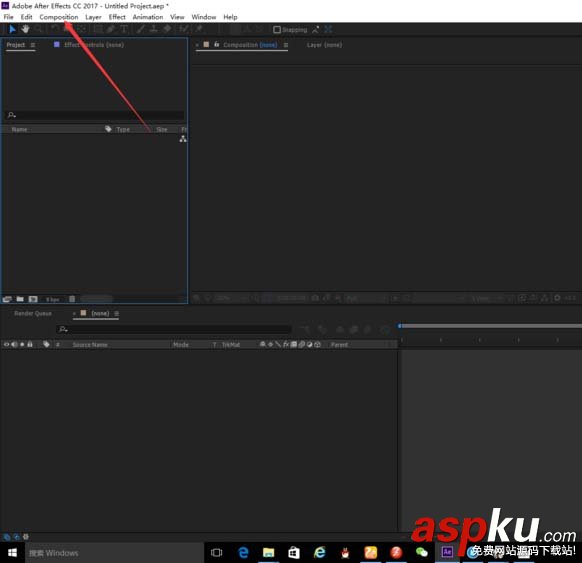Image resolution: width=582 pixels, height=563 pixels.
Task: Open File Explorer from taskbar
Action: point(268,553)
